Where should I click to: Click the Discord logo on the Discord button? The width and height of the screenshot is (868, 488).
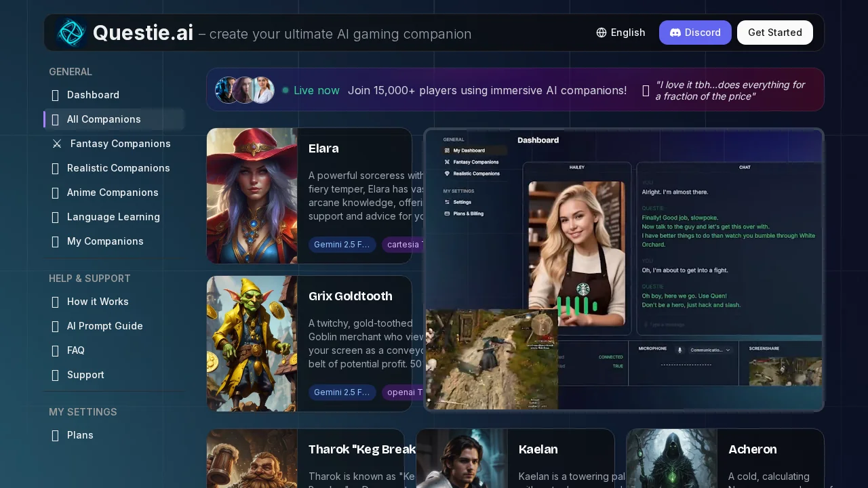coord(675,33)
